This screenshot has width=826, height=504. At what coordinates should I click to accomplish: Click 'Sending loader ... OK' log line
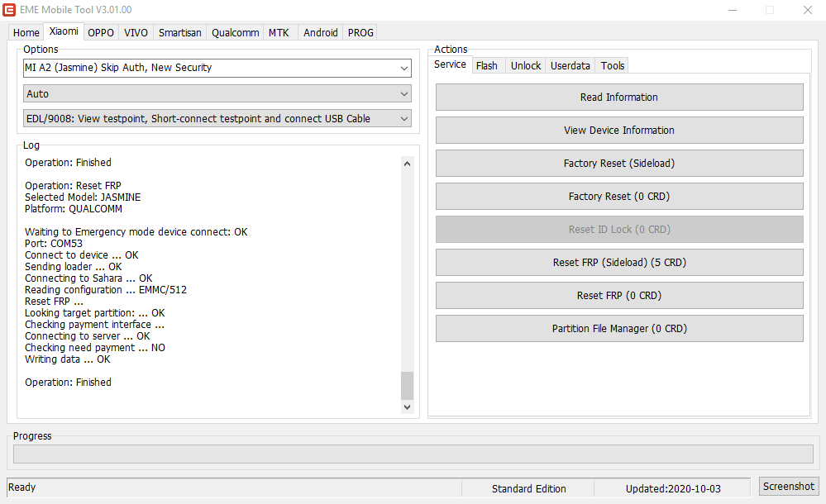(x=74, y=267)
